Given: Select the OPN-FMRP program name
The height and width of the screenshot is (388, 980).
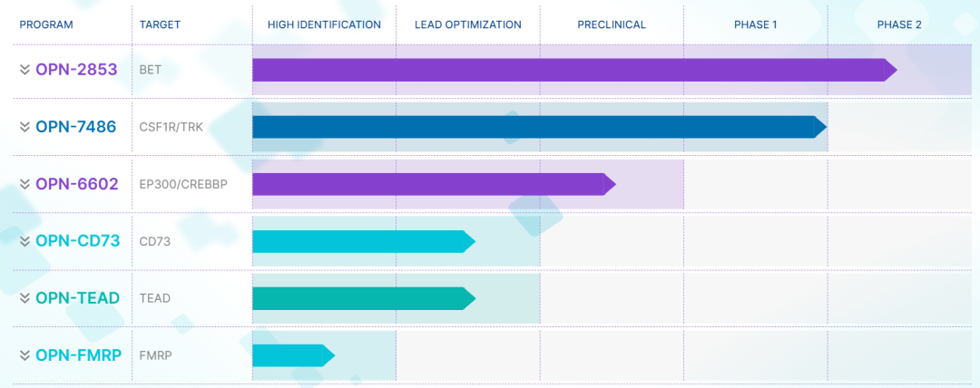Looking at the screenshot, I should [79, 355].
